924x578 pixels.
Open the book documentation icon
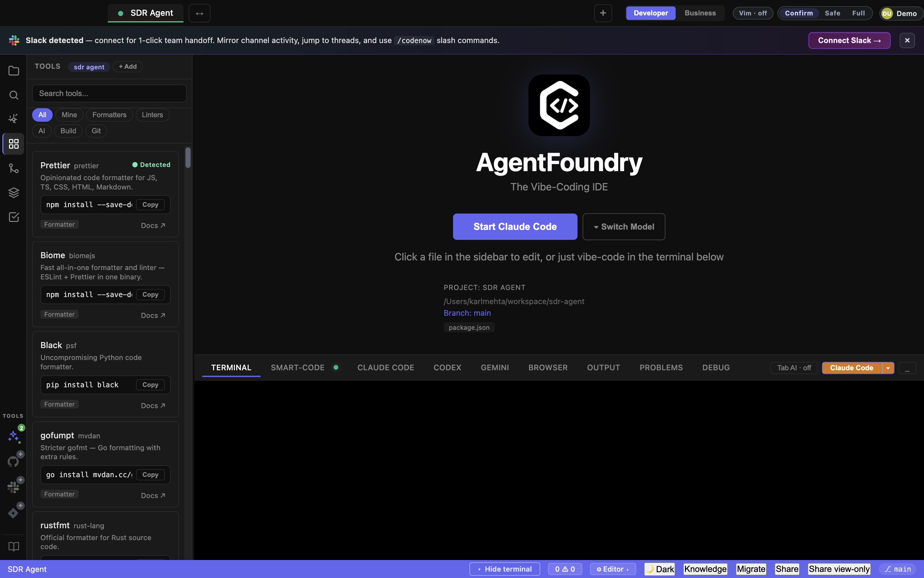13,546
